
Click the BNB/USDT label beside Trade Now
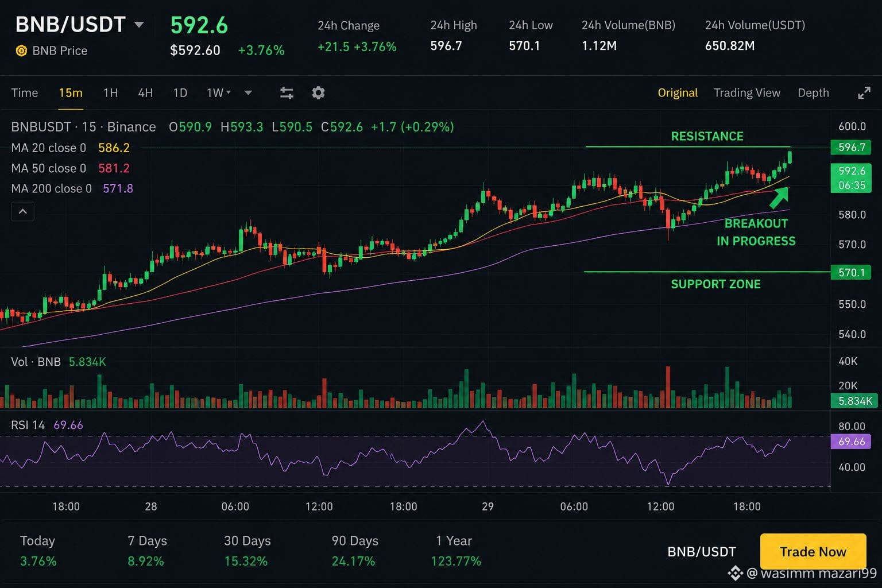[702, 552]
